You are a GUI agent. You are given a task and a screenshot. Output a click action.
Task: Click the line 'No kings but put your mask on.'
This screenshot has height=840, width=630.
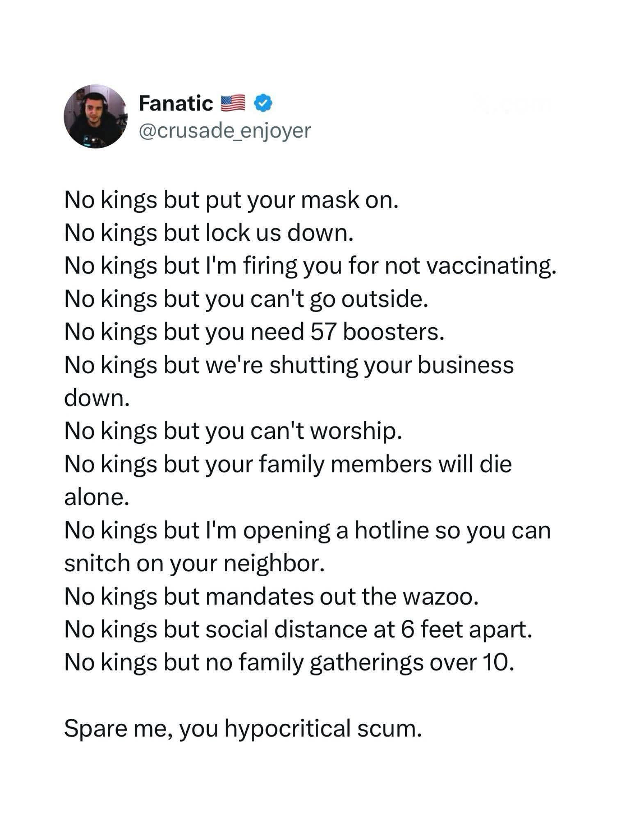click(x=231, y=201)
